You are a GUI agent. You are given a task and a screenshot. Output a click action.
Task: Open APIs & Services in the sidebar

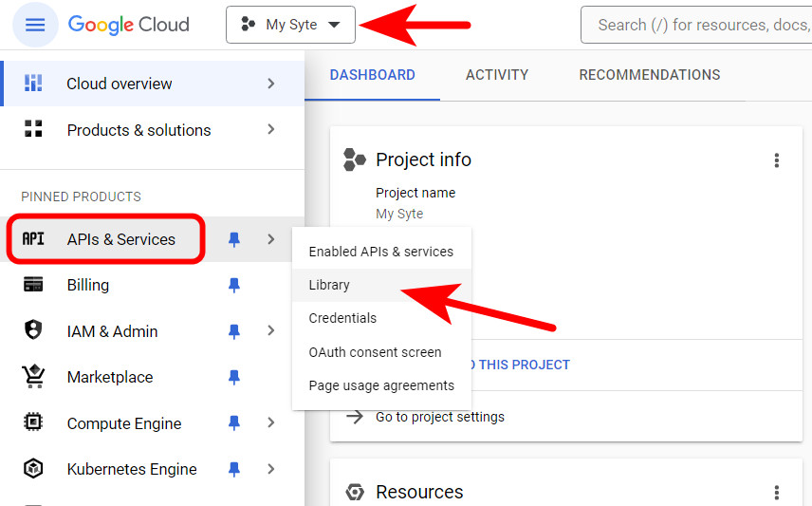click(x=121, y=239)
